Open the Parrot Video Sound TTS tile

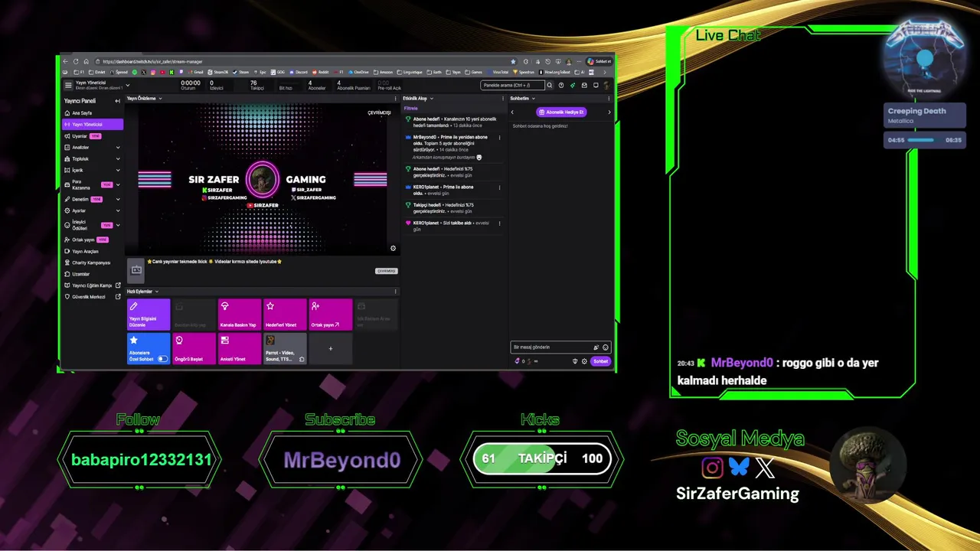point(285,348)
